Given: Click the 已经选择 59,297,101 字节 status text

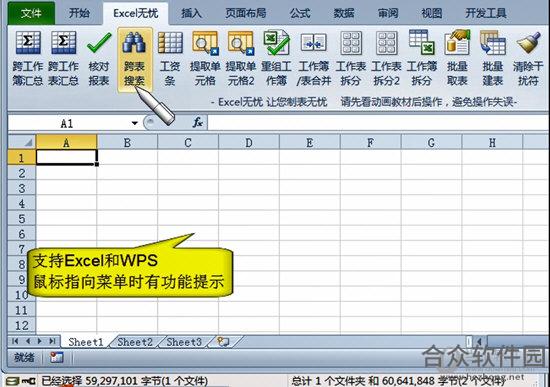Looking at the screenshot, I should [125, 381].
